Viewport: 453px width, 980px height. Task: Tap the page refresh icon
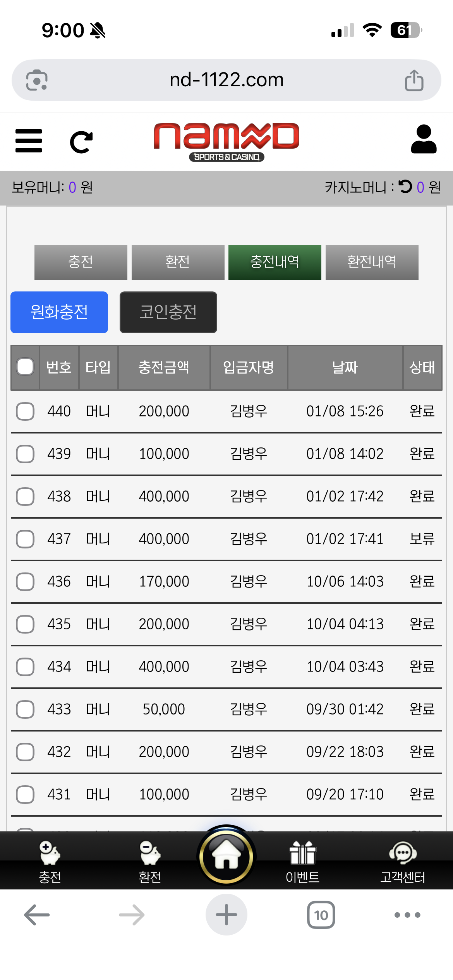tap(81, 142)
